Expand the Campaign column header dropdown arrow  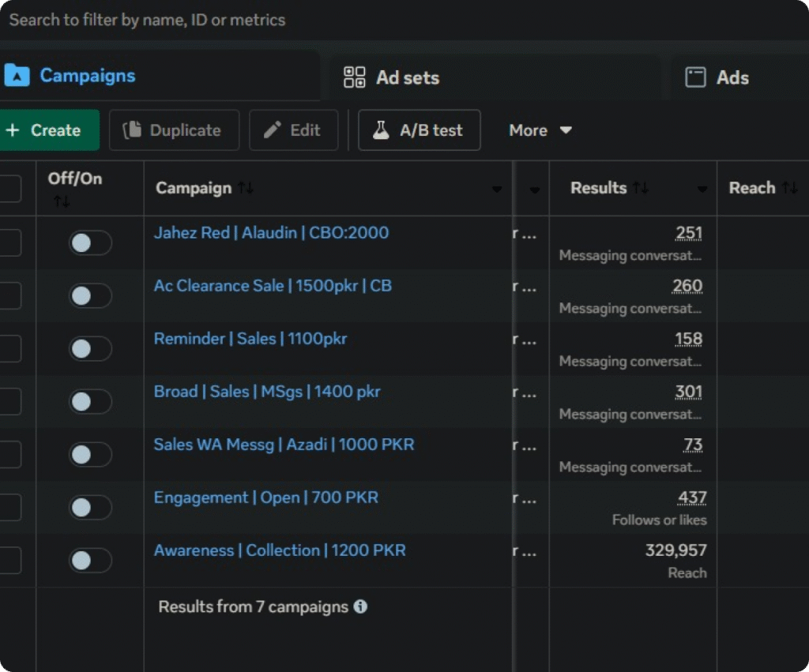point(496,190)
